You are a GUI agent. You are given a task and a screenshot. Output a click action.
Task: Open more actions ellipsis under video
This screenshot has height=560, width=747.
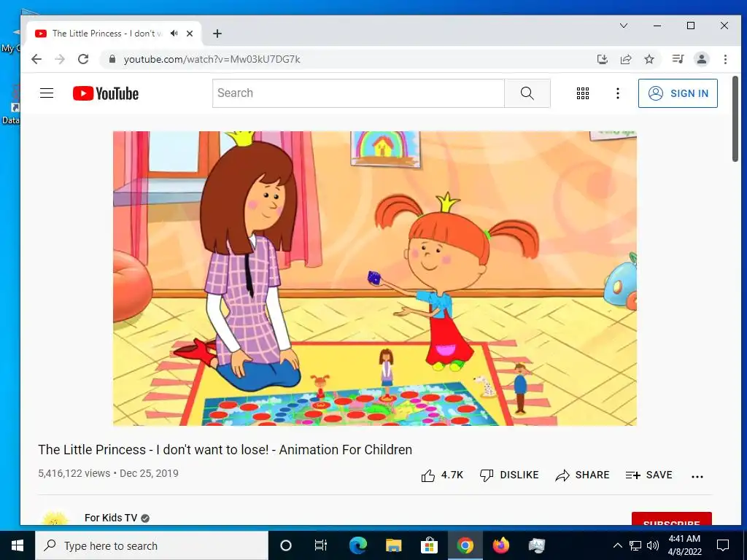point(697,476)
